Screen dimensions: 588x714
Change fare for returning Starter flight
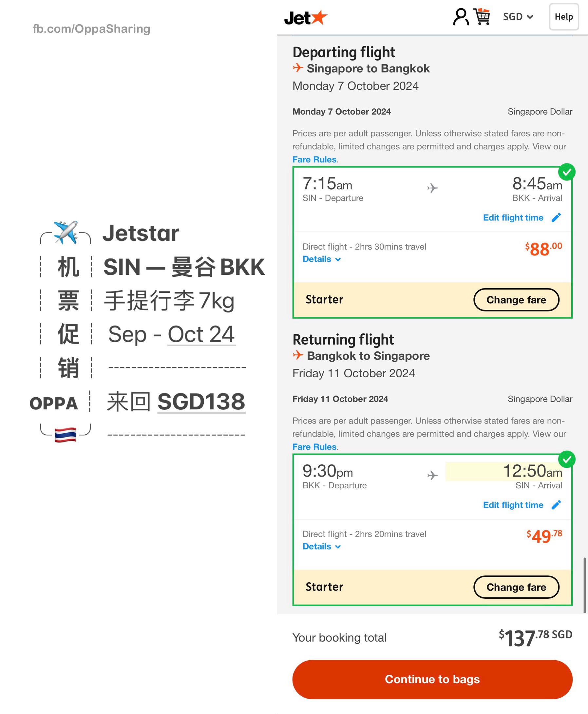pyautogui.click(x=516, y=587)
